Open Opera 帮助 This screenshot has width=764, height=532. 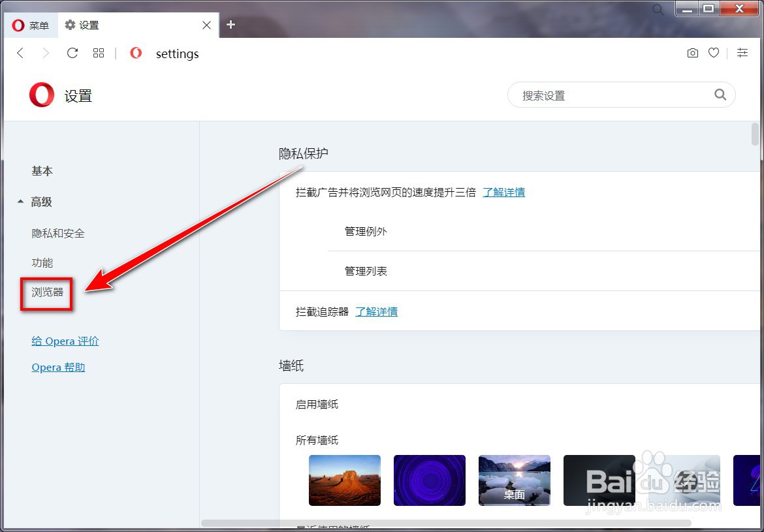click(x=58, y=367)
